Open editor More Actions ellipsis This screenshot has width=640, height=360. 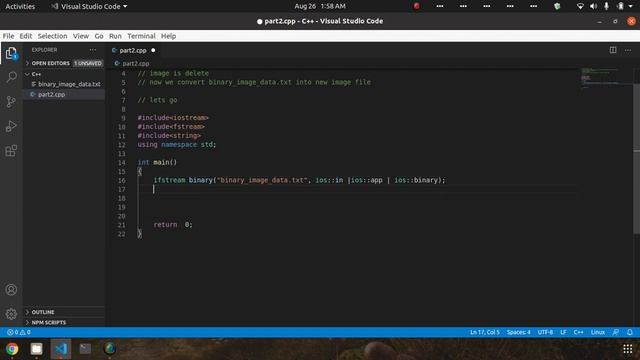click(628, 50)
